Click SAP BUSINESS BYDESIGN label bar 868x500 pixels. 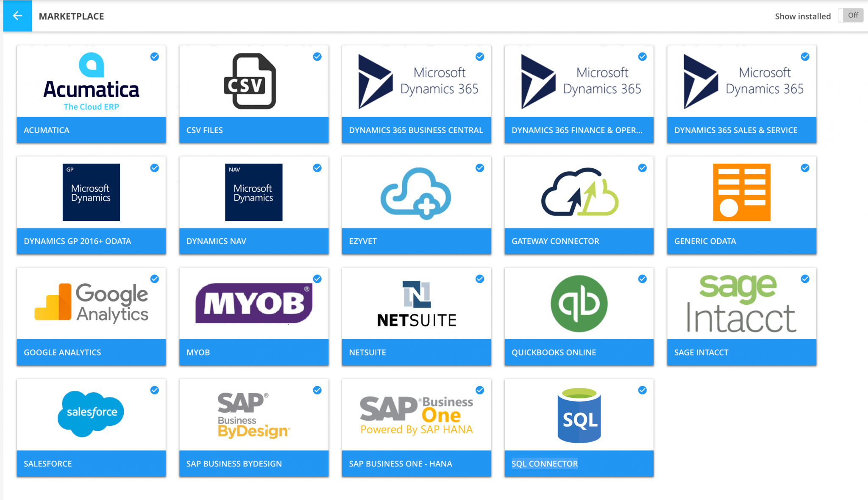coord(254,464)
